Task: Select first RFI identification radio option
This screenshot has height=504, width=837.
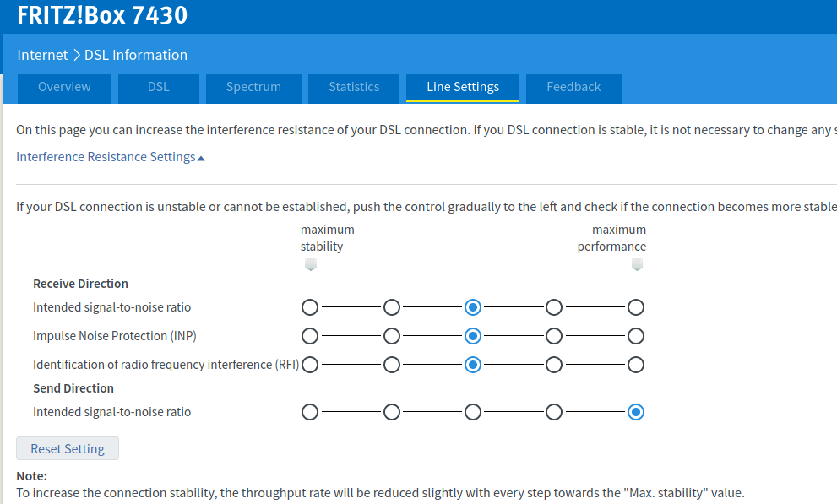Action: (x=310, y=365)
